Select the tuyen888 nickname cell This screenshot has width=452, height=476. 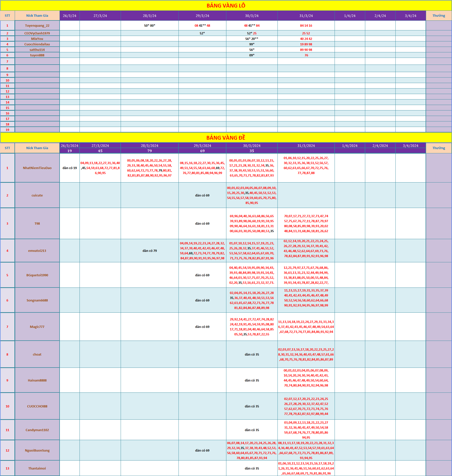pos(37,55)
